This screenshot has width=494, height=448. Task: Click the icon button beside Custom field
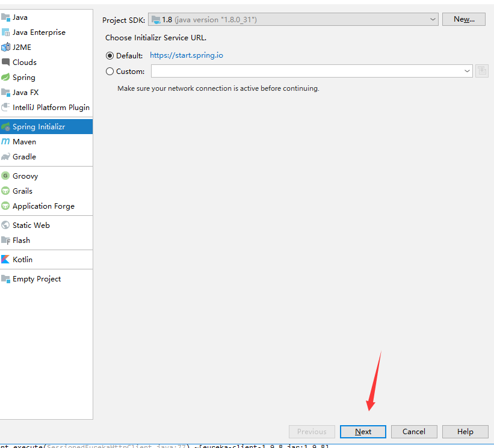tap(482, 71)
